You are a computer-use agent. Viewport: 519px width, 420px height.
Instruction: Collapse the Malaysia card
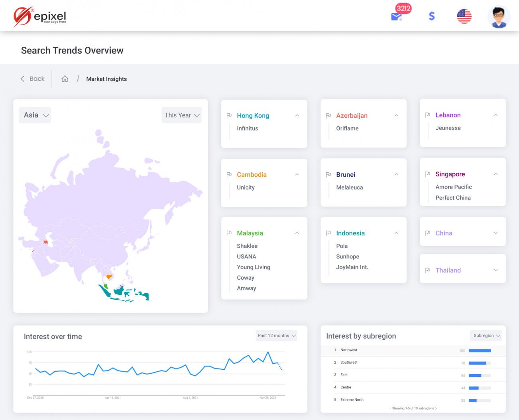coord(297,233)
